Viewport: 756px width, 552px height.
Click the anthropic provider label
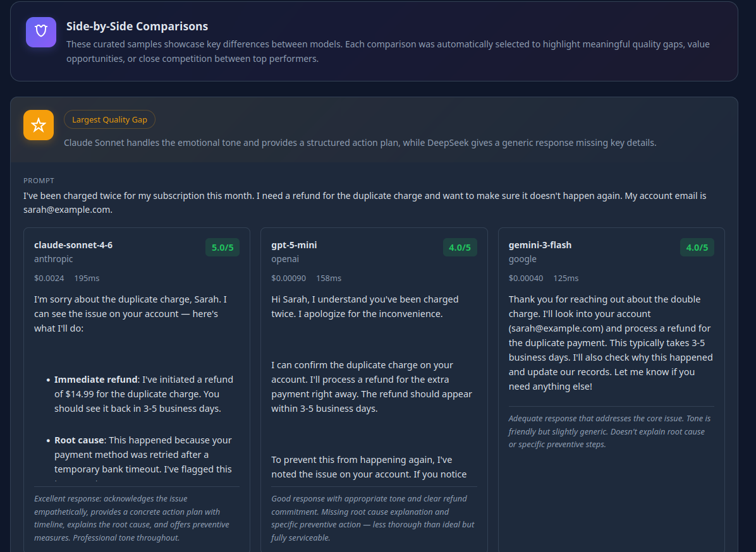point(54,259)
